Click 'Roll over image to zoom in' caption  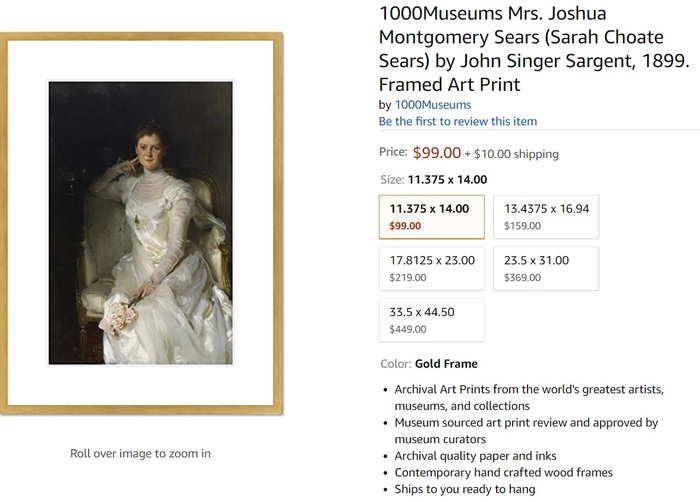click(x=140, y=453)
